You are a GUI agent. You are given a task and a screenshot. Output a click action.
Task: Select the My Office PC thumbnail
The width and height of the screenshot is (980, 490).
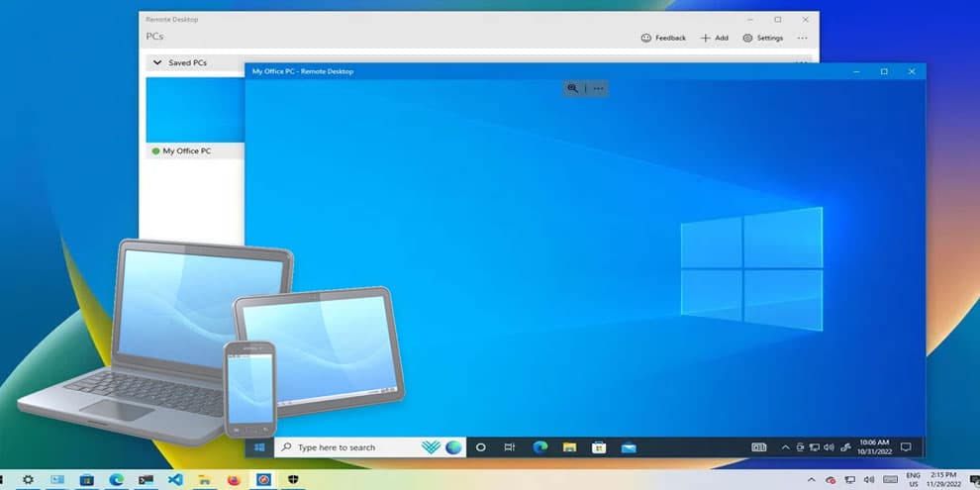pos(196,110)
